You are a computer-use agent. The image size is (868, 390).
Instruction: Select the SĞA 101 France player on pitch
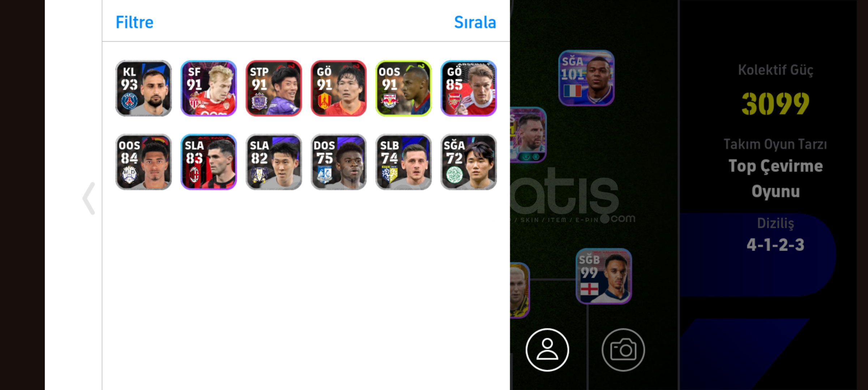tap(586, 78)
